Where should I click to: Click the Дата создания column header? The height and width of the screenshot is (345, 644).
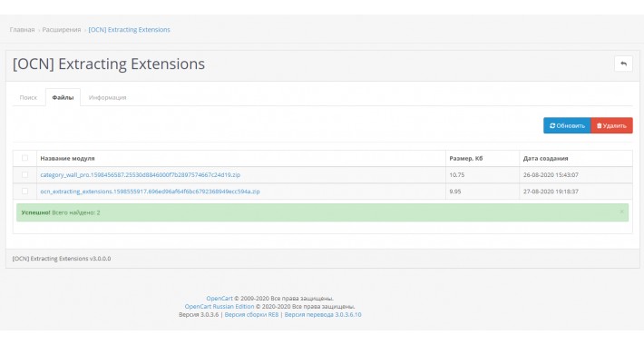tap(545, 158)
